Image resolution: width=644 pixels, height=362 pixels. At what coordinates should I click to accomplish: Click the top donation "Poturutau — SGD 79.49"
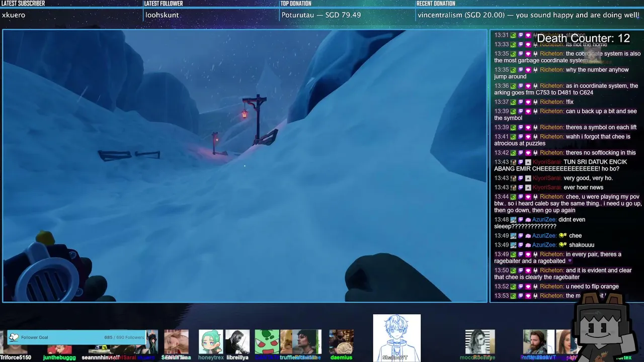coord(321,15)
